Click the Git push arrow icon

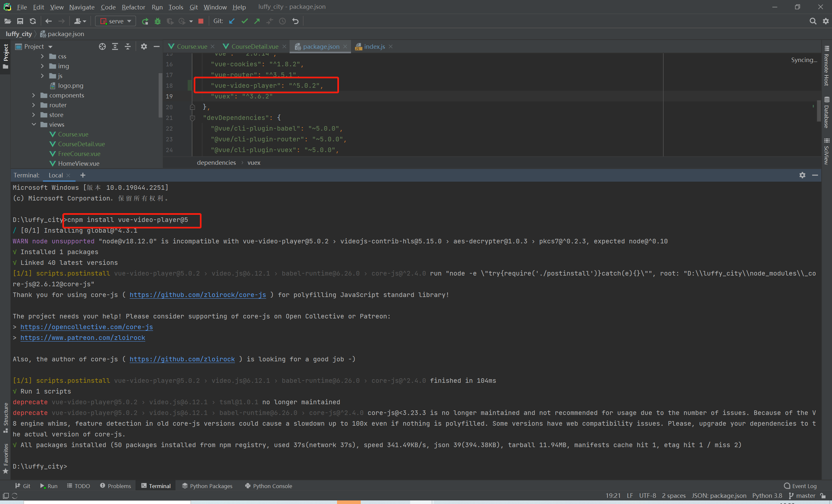[x=257, y=21]
